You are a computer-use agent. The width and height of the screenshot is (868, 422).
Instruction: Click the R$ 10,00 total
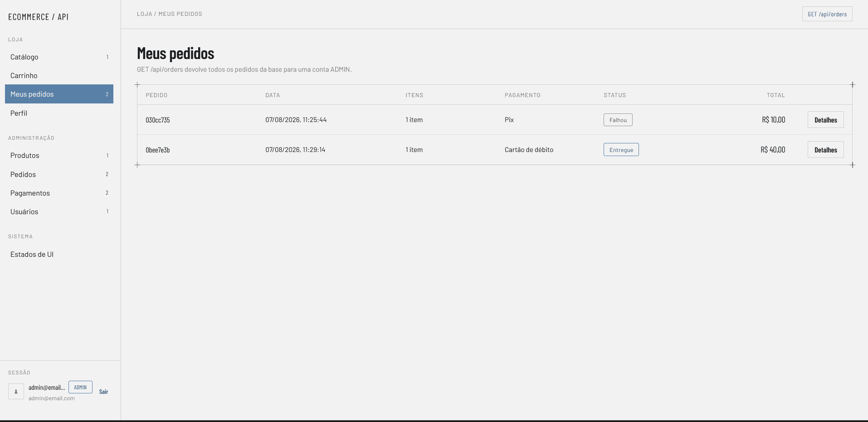click(773, 120)
